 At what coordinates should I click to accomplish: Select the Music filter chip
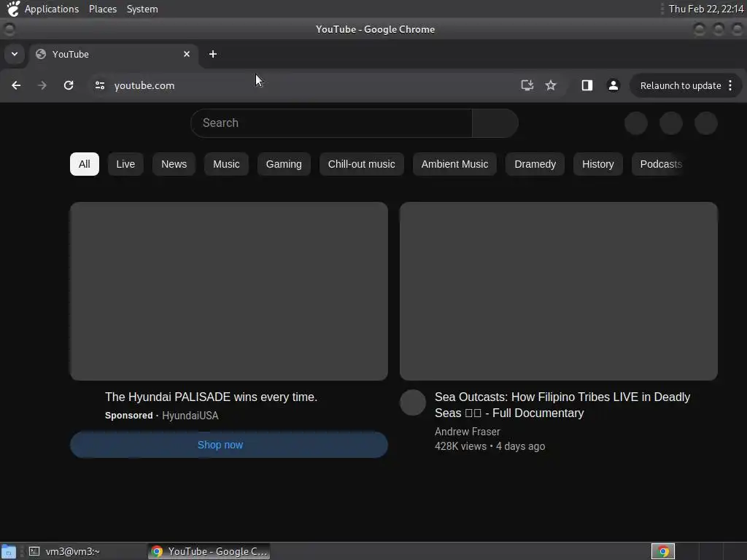[226, 164]
